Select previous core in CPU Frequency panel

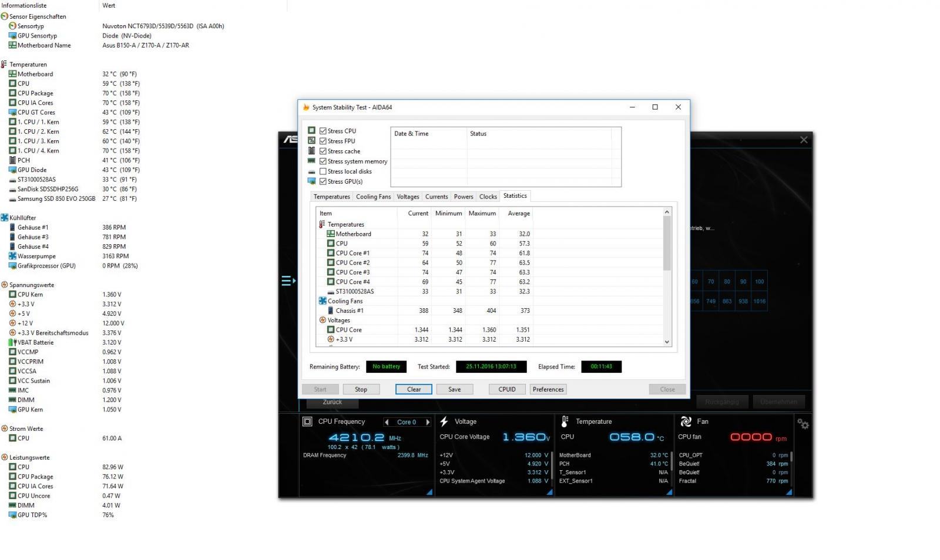(387, 422)
